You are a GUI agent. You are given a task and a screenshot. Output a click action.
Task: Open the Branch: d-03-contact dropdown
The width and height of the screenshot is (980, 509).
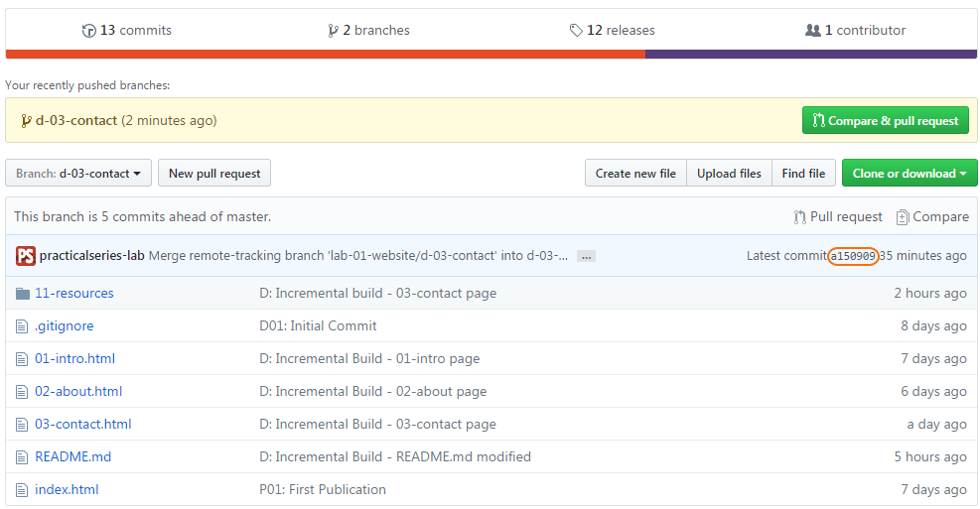click(78, 173)
